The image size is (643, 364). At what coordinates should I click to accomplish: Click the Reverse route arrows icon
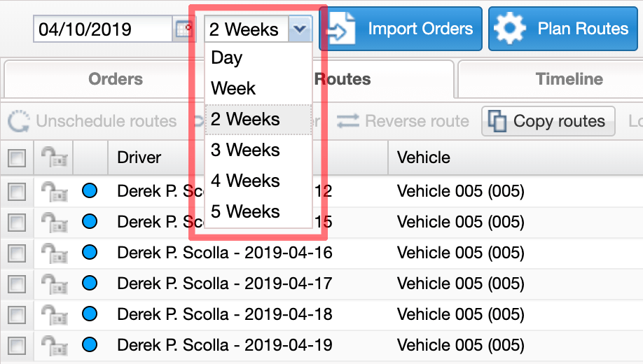[x=348, y=121]
